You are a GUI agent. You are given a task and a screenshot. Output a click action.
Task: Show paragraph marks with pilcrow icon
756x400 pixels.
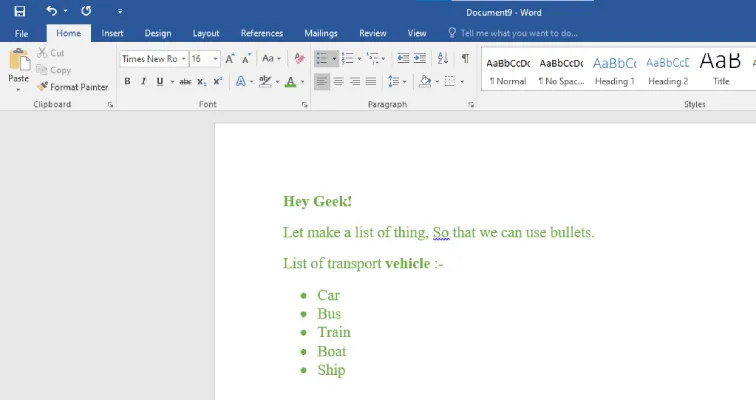click(x=465, y=59)
